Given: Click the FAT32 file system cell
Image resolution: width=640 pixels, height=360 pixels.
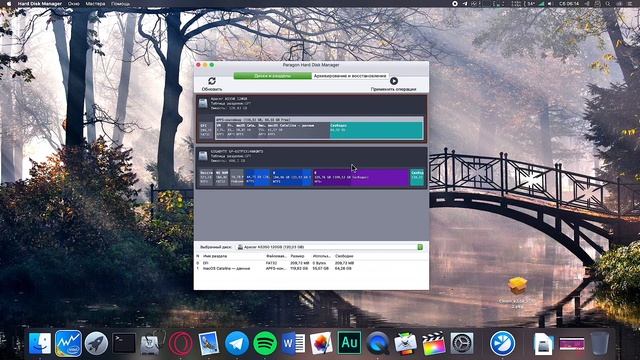Looking at the screenshot, I should (271, 263).
